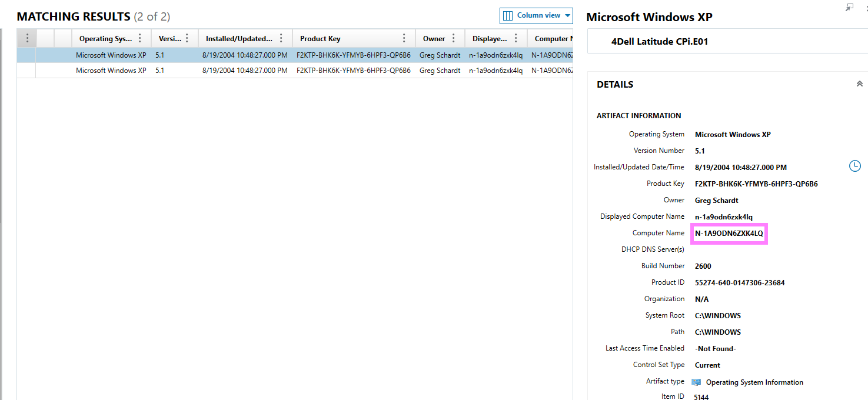Click the Item ID value 5144
This screenshot has height=400, width=868.
coord(701,397)
